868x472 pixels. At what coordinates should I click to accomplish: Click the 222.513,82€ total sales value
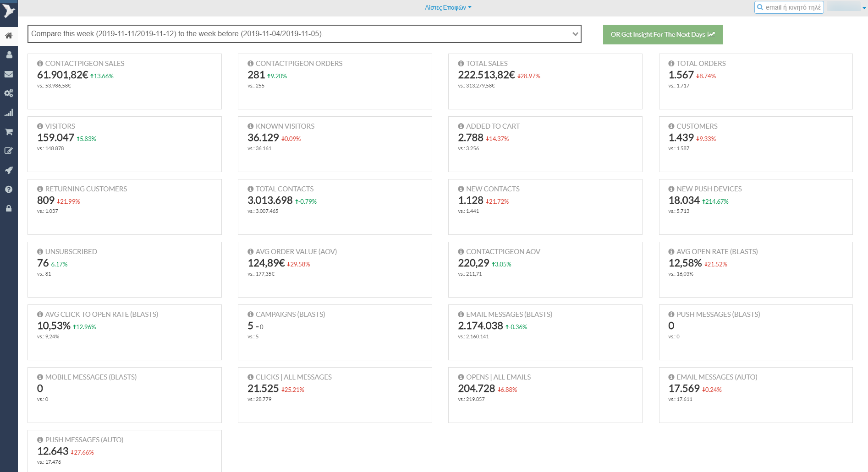pyautogui.click(x=487, y=75)
